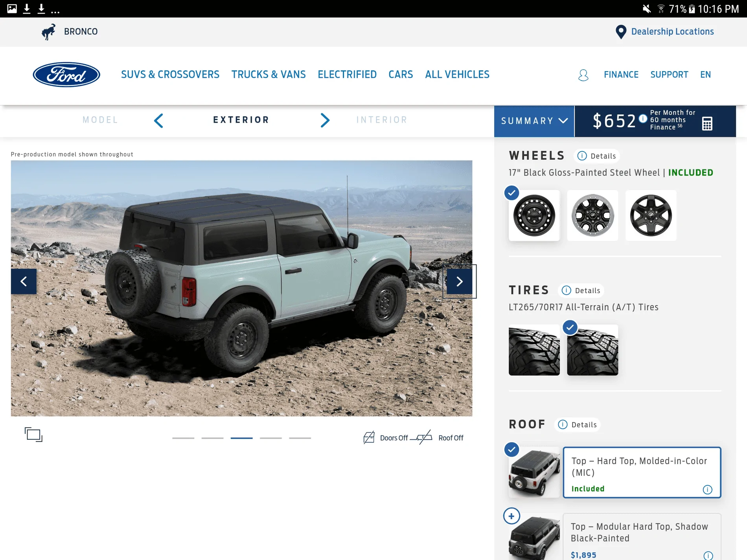Open TRUCKS & VANS menu
Viewport: 747px width, 560px height.
click(x=269, y=75)
